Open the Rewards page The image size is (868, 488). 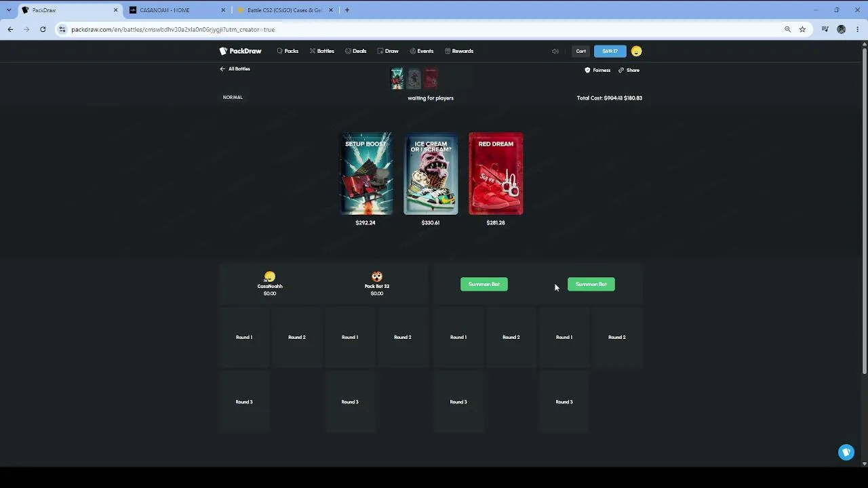pos(459,51)
